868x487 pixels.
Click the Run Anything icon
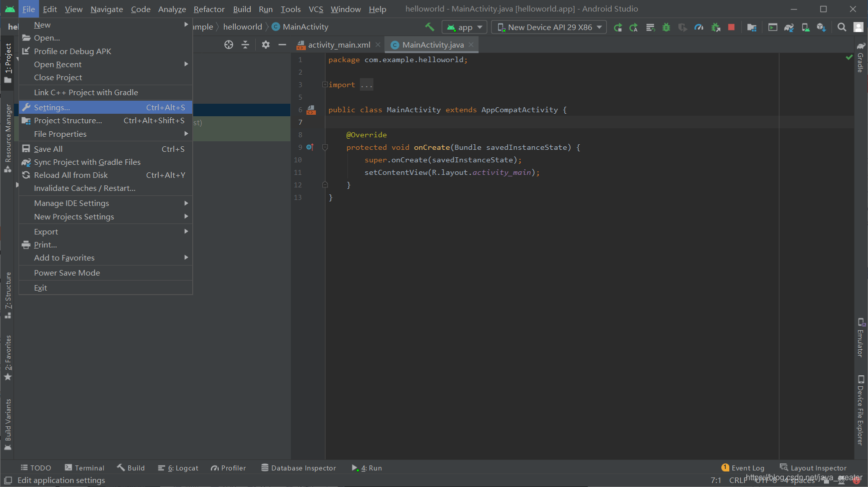[x=773, y=27]
